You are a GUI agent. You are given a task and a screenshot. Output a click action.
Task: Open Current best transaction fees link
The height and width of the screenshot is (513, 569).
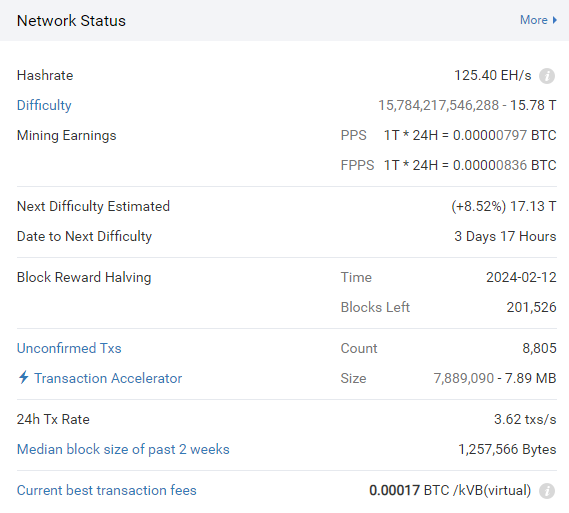click(106, 490)
